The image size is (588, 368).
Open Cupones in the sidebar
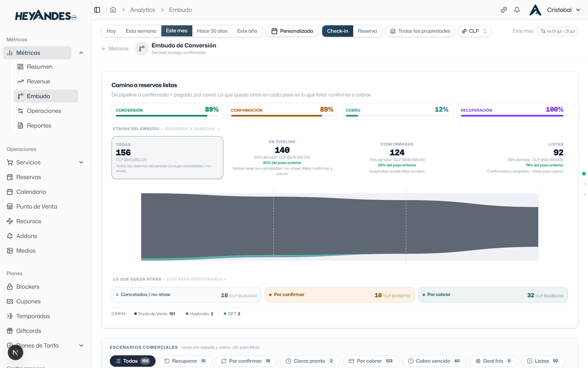(46, 301)
